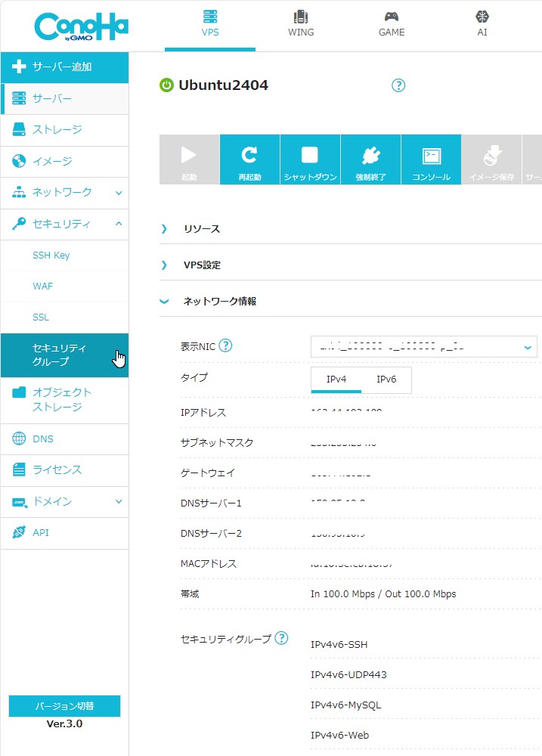Click the サーバー追加 button
Image resolution: width=542 pixels, height=756 pixels.
click(64, 67)
